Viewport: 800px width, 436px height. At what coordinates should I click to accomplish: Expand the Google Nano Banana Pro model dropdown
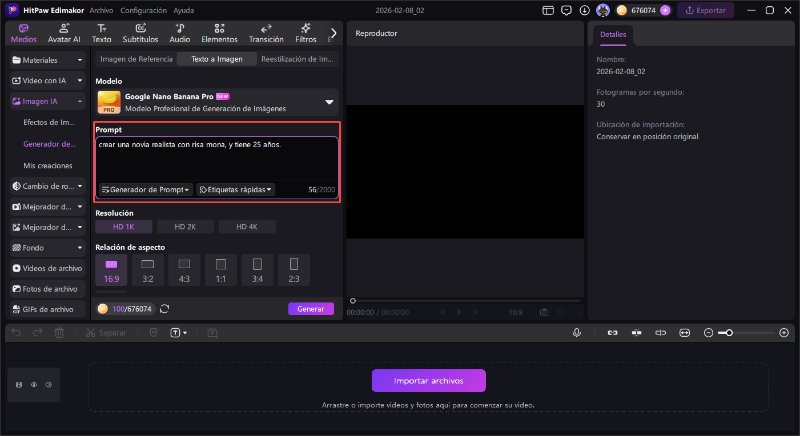[328, 102]
